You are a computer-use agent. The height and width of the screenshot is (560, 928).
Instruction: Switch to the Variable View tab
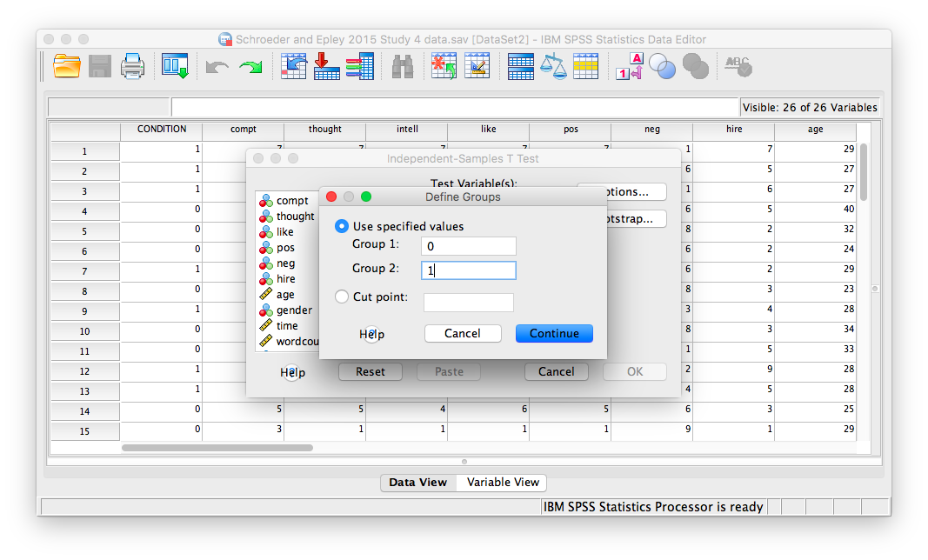pos(503,483)
